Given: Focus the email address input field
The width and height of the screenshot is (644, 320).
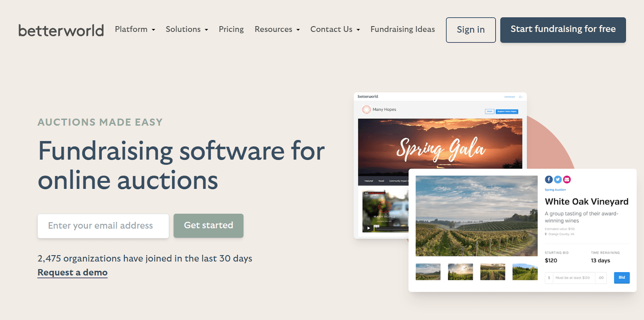Looking at the screenshot, I should 103,226.
